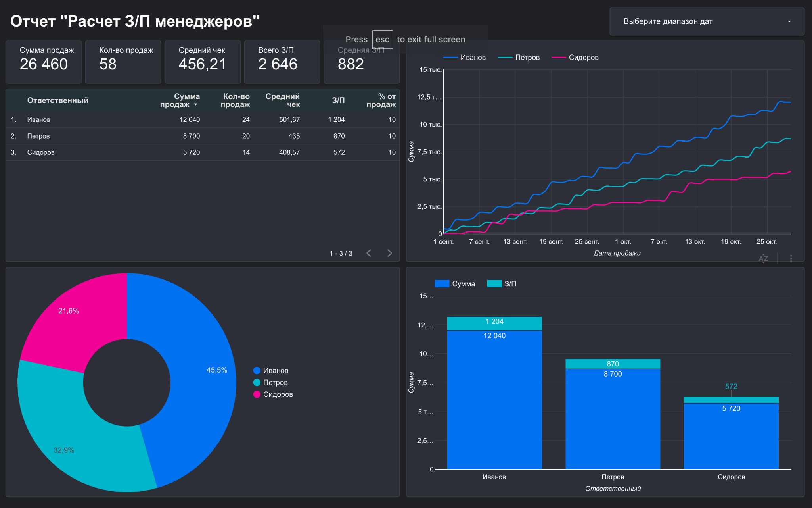Click the chart sort AZ icon

(763, 258)
